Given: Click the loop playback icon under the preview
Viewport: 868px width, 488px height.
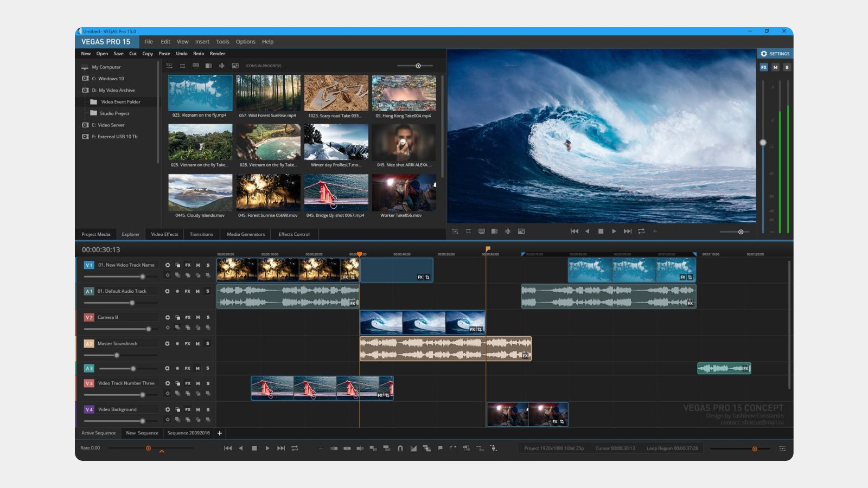Looking at the screenshot, I should click(641, 231).
